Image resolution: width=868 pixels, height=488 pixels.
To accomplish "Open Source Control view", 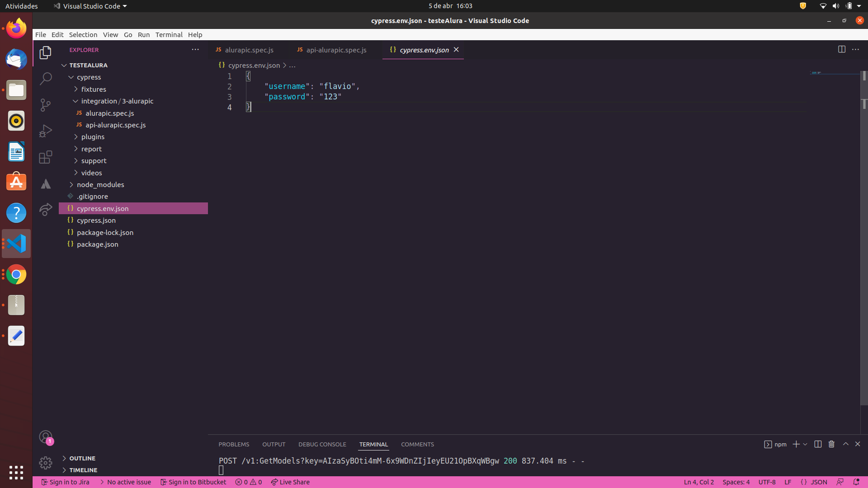I will point(45,105).
